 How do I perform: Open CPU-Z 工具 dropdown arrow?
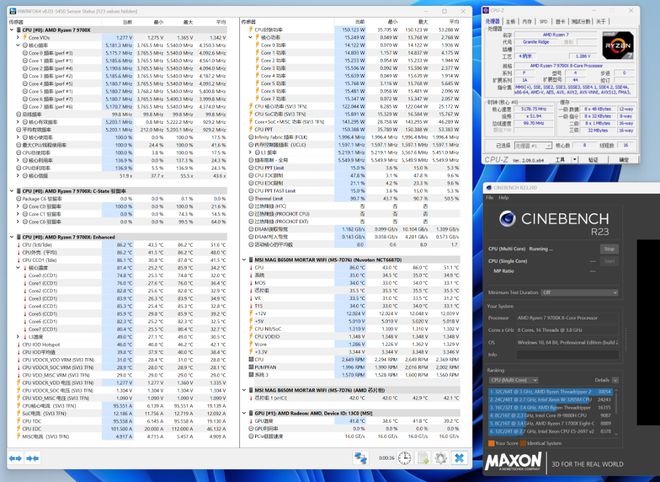tap(575, 160)
